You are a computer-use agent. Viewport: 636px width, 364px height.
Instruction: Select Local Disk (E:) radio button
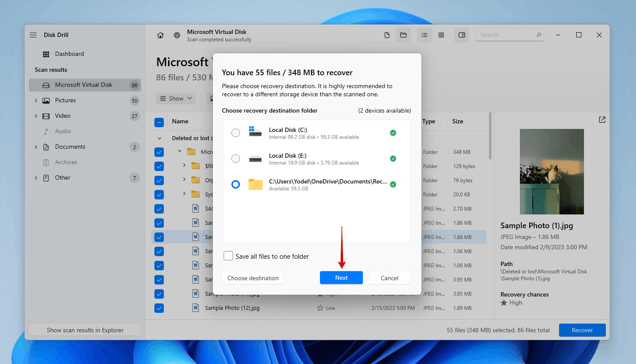[236, 159]
